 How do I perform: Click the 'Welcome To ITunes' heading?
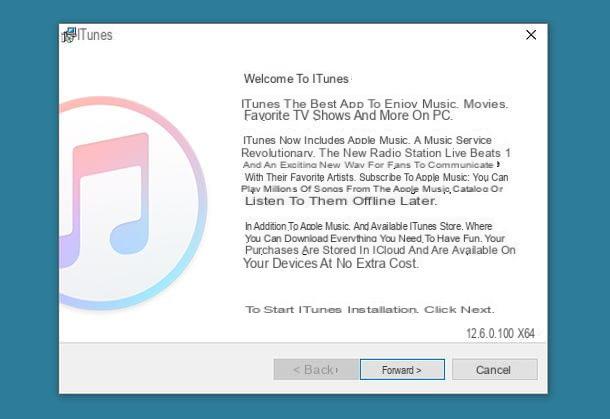[x=296, y=79]
